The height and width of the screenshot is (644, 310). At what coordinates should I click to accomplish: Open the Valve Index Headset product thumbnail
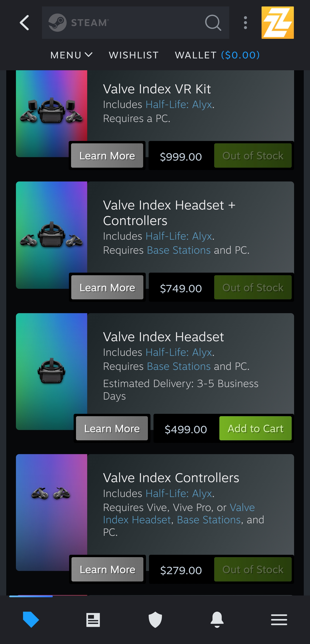click(x=51, y=372)
